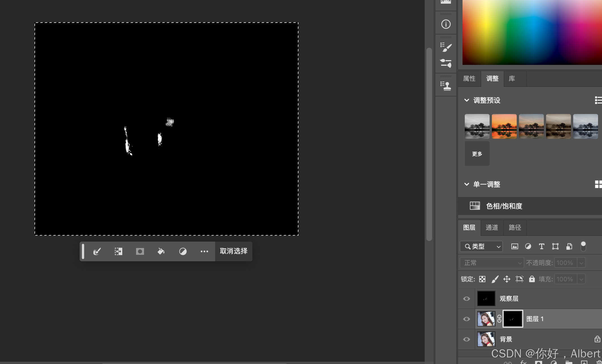Viewport: 602px width, 364px height.
Task: Click the mask icon in the contextual bar
Action: [140, 251]
